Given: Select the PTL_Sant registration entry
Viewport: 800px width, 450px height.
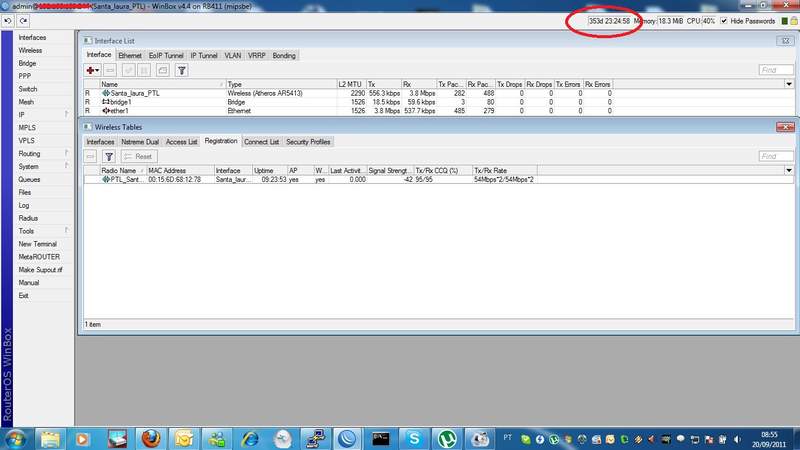Looking at the screenshot, I should [x=310, y=180].
